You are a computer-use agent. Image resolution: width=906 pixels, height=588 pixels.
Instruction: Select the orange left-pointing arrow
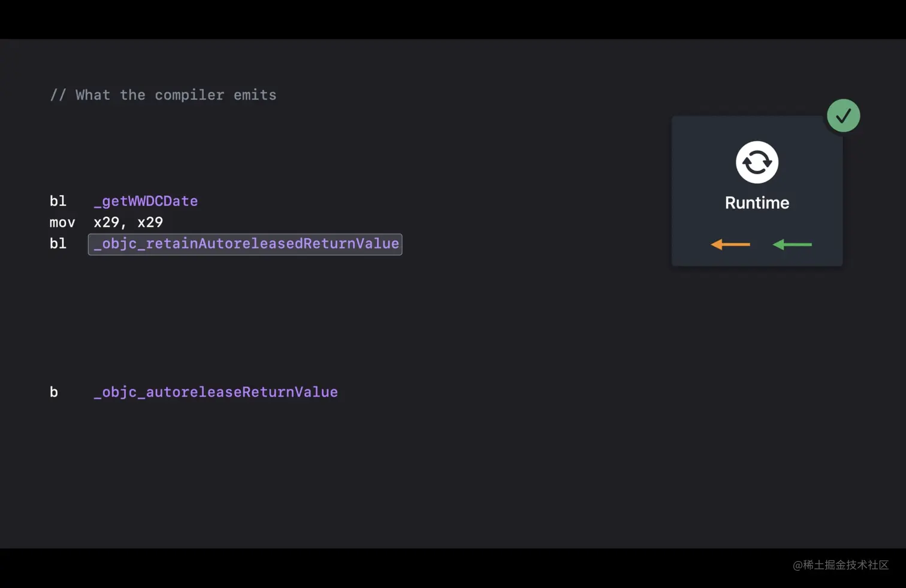(730, 244)
